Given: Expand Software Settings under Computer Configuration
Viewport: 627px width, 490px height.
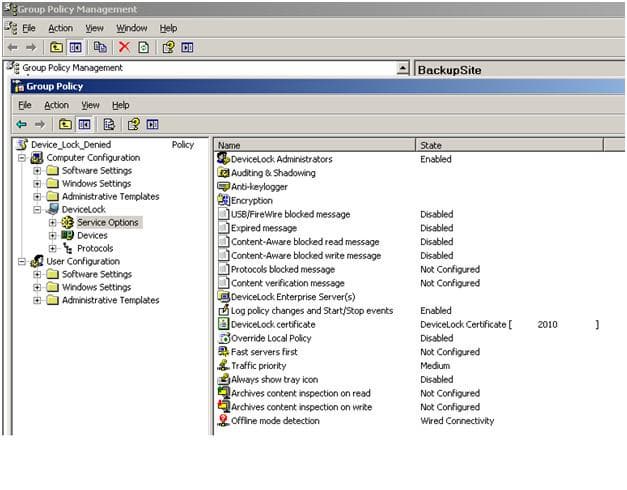Looking at the screenshot, I should tap(37, 171).
